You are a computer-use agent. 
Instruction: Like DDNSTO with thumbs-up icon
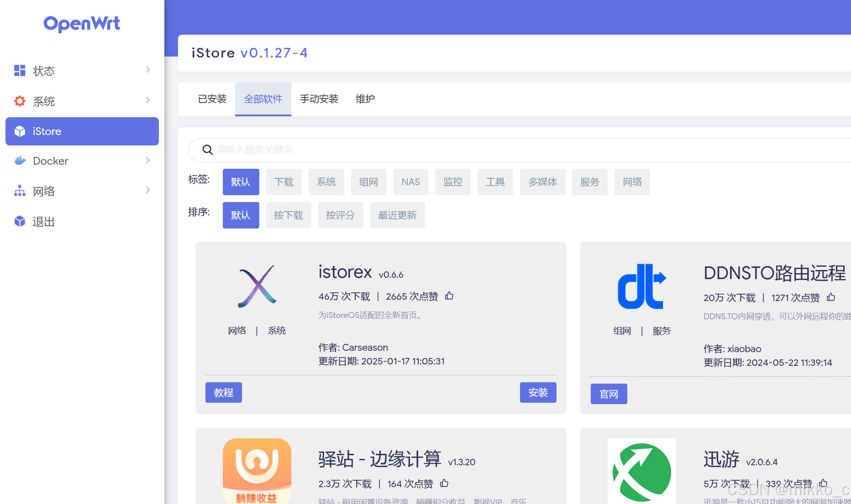[x=831, y=297]
